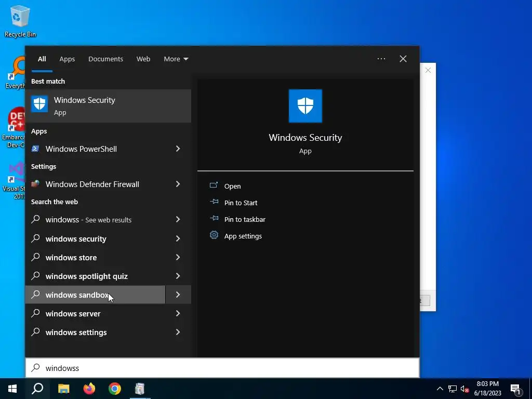The height and width of the screenshot is (399, 532).
Task: Click the running installer taskbar icon
Action: point(140,389)
